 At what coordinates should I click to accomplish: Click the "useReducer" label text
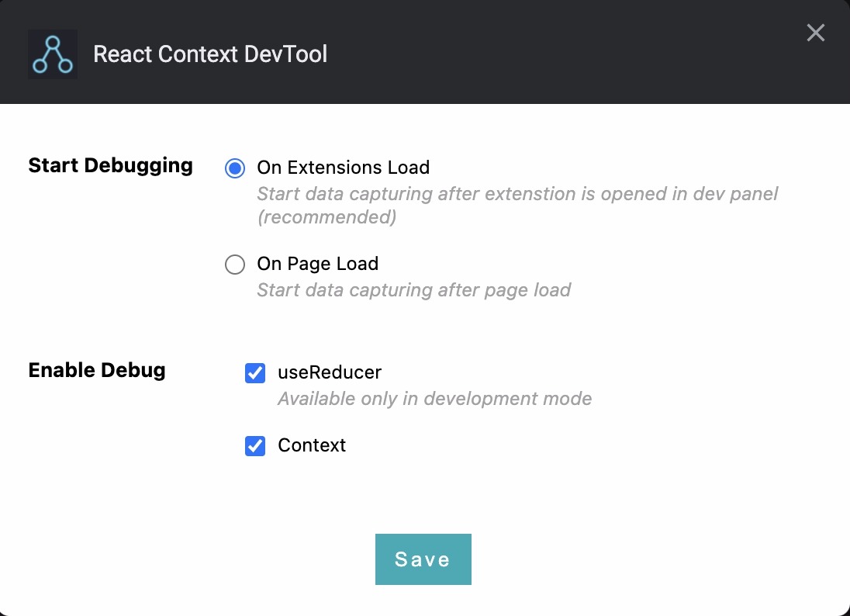point(330,372)
